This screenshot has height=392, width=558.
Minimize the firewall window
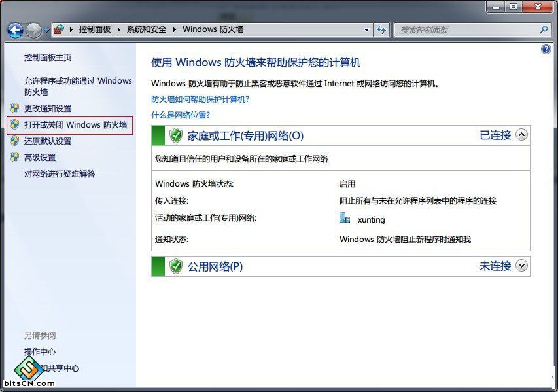pyautogui.click(x=496, y=7)
